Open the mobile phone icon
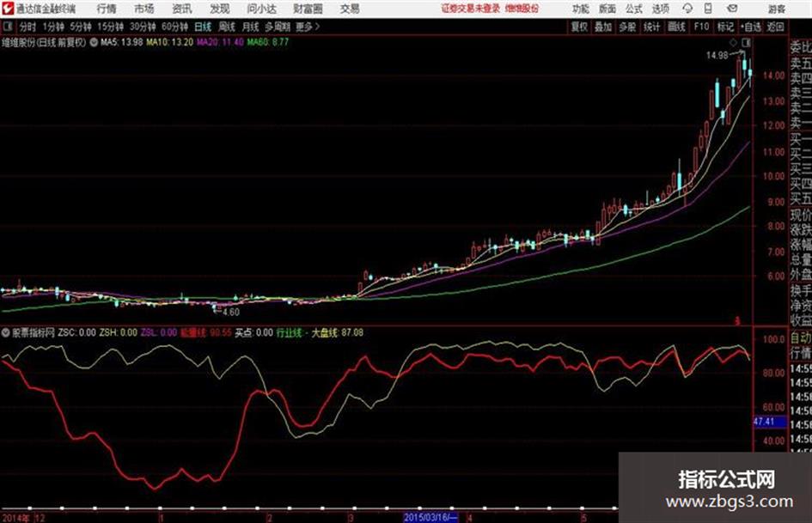 (x=708, y=9)
